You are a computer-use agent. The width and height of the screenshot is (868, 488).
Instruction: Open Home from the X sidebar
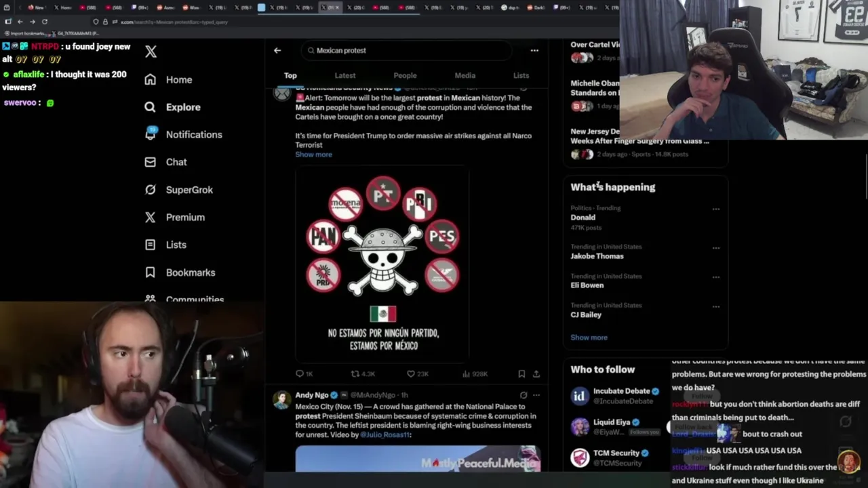click(x=179, y=80)
